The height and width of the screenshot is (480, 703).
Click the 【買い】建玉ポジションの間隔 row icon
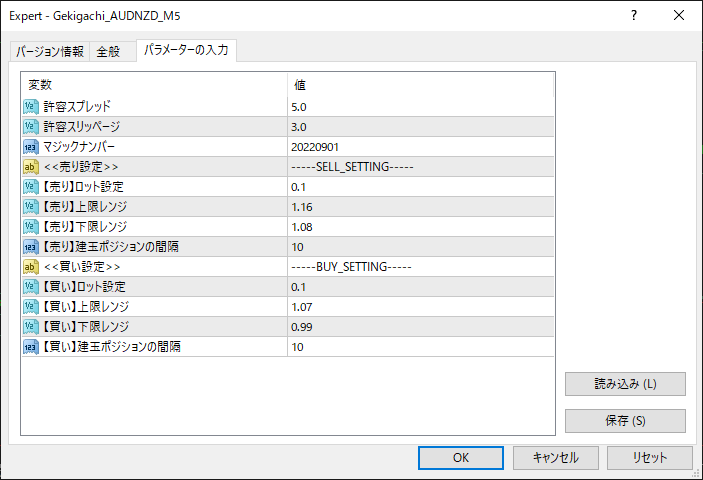coord(31,346)
